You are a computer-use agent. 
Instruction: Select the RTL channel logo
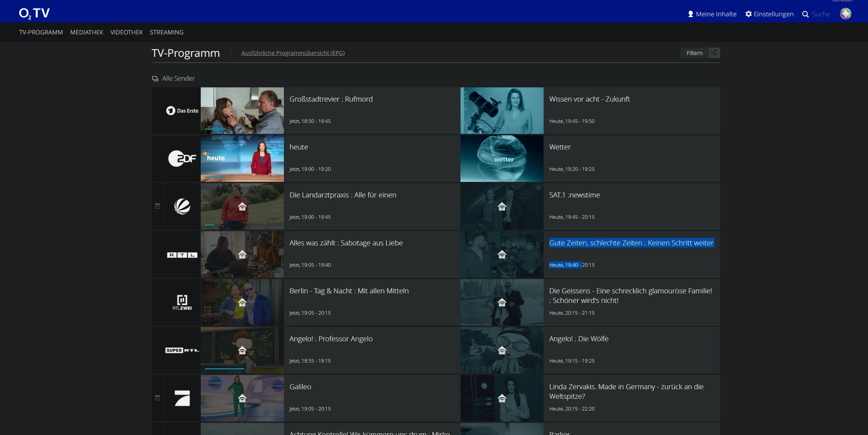(182, 255)
